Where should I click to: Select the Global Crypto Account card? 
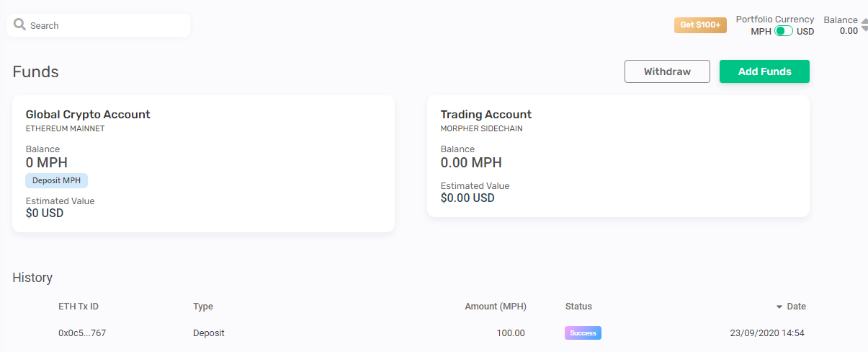click(x=203, y=164)
